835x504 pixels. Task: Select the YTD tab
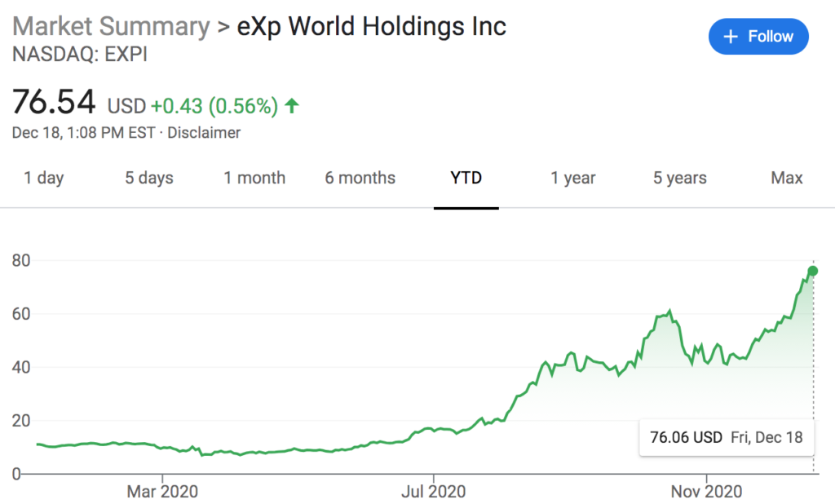(x=466, y=178)
